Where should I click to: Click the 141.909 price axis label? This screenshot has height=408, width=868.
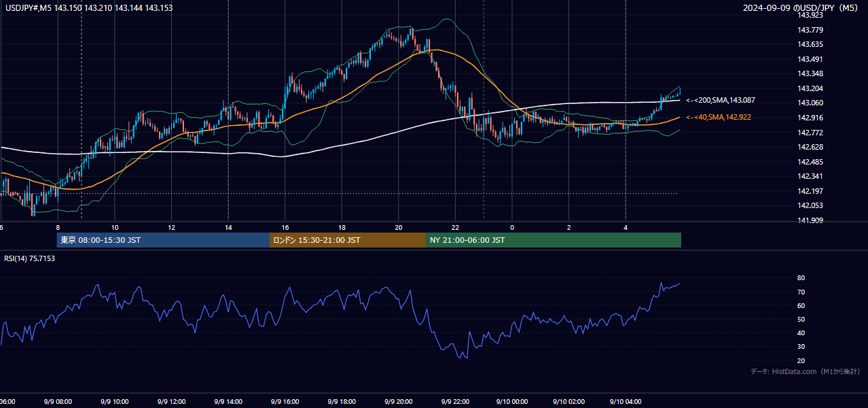(810, 220)
